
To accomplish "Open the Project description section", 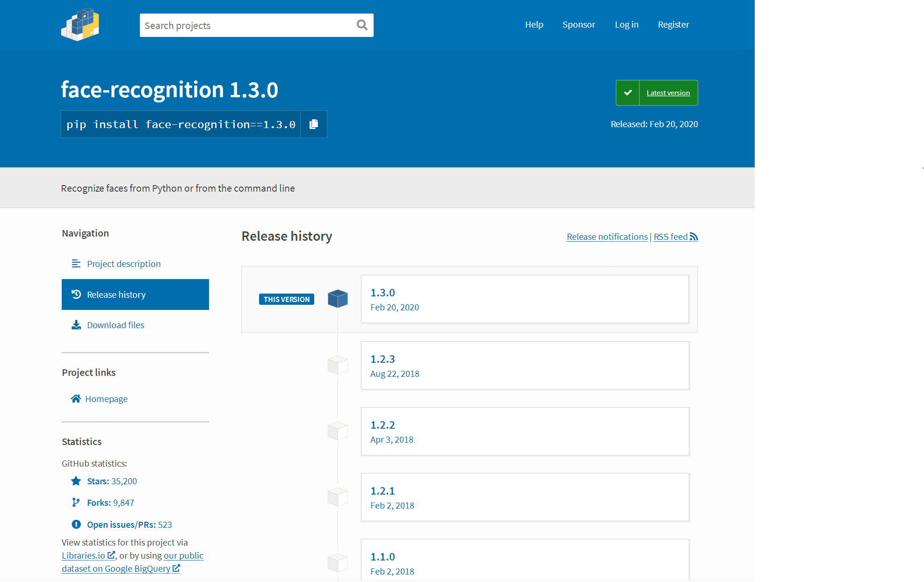I will [x=123, y=263].
